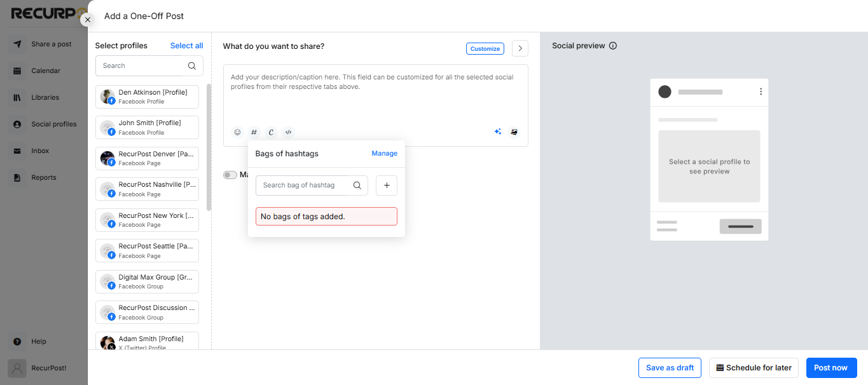Click the Help question mark icon

coord(17,342)
